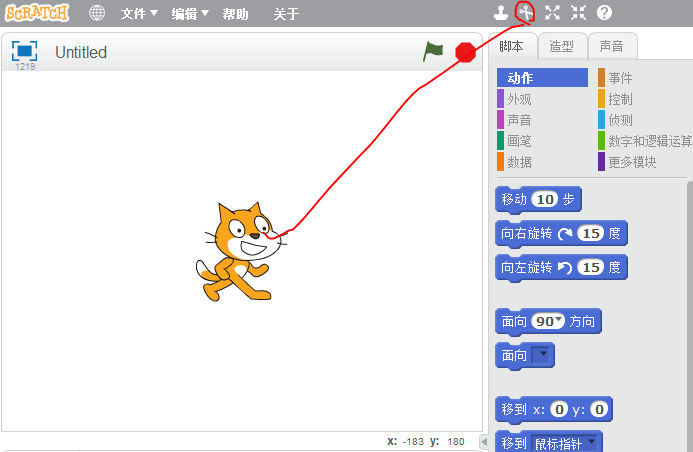
Task: Open the 鼠标指针 dropdown in 移到 block
Action: [x=565, y=443]
